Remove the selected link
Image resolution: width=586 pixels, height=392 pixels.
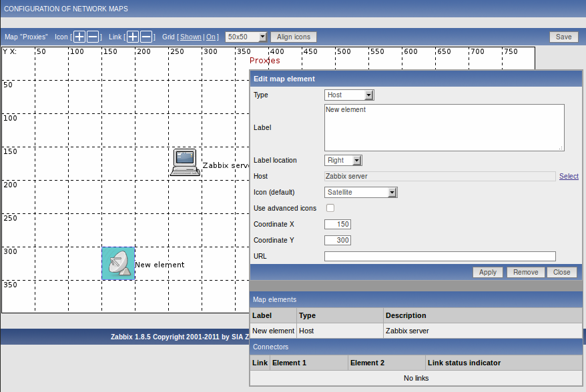pyautogui.click(x=146, y=37)
